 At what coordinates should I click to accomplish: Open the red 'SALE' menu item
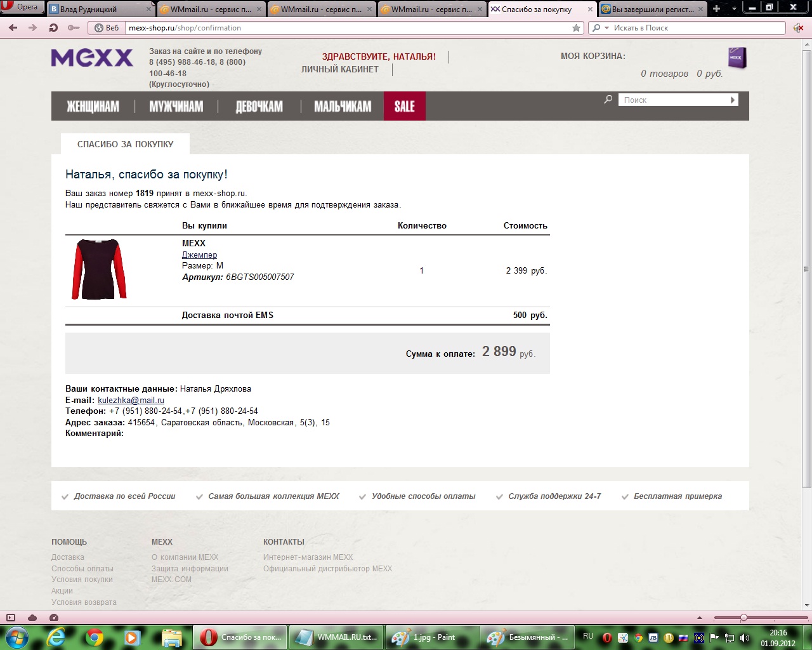[x=405, y=106]
